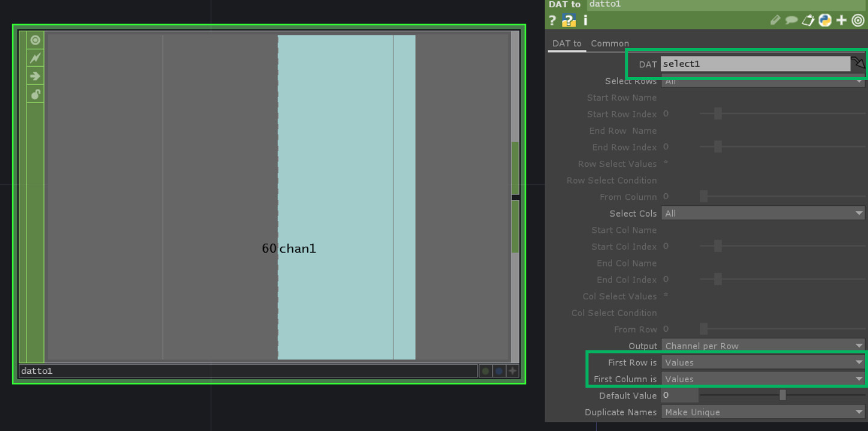868x431 pixels.
Task: Click the arrow icon beside the select1 field
Action: [858, 63]
